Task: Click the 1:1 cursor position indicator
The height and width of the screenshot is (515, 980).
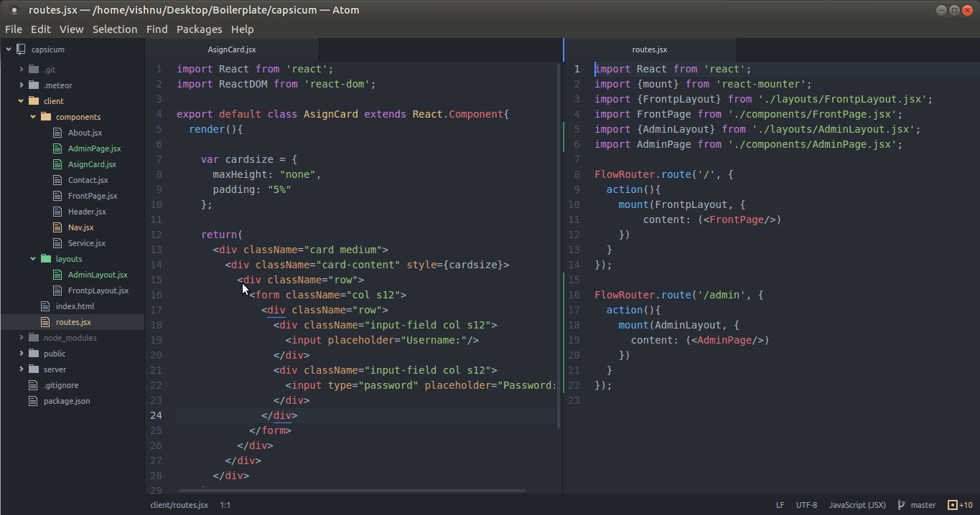Action: point(225,505)
